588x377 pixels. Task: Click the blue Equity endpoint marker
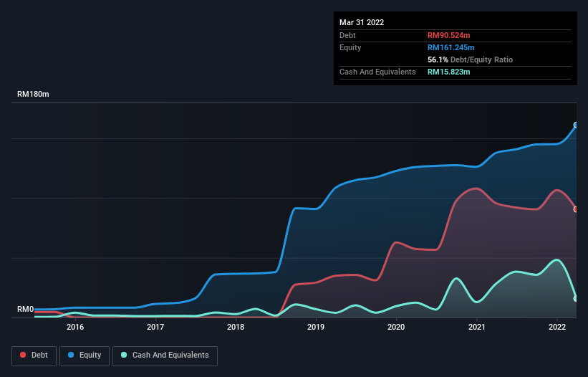point(576,125)
